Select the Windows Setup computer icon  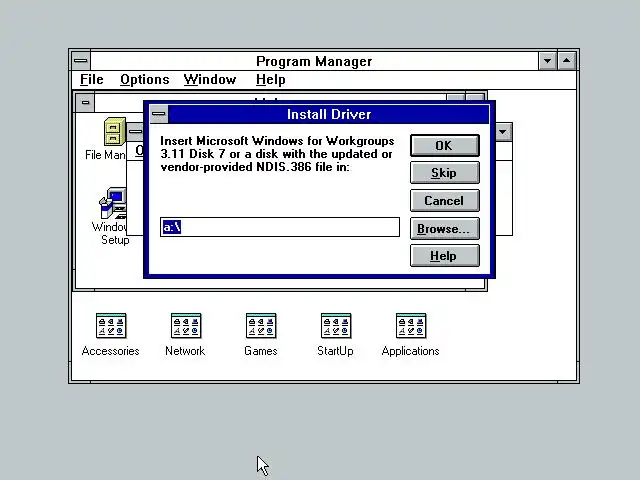(x=113, y=203)
